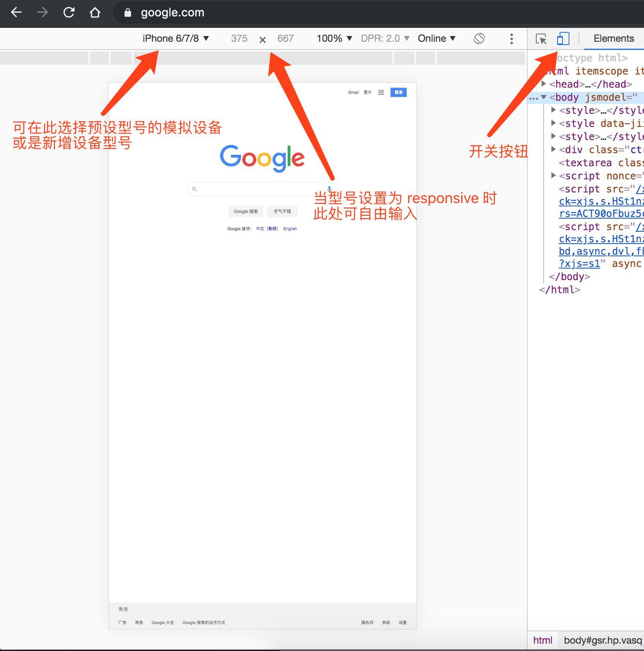This screenshot has height=651, width=644.
Task: Expand the head element node
Action: click(x=544, y=84)
